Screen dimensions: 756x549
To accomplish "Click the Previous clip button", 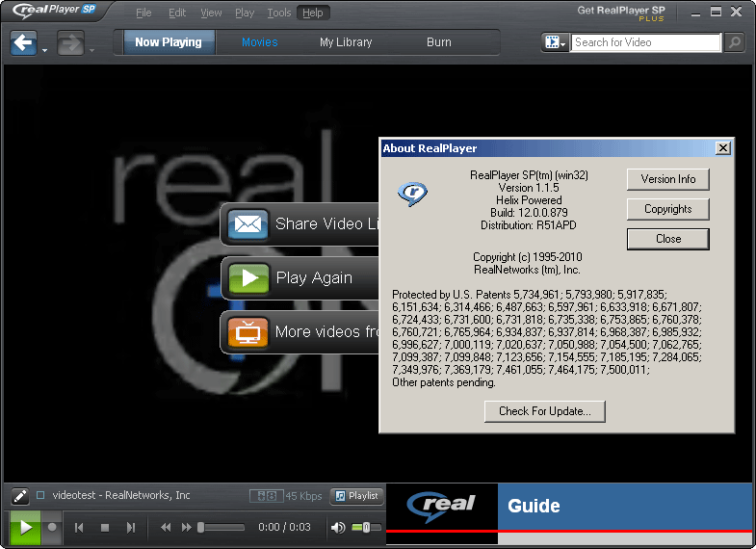I will point(80,528).
